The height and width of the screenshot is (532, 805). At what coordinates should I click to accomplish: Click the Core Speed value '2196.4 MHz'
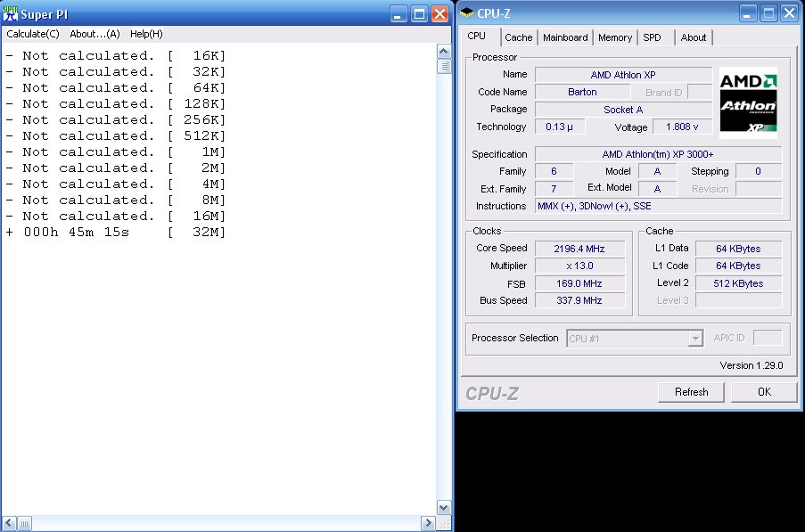click(x=579, y=249)
